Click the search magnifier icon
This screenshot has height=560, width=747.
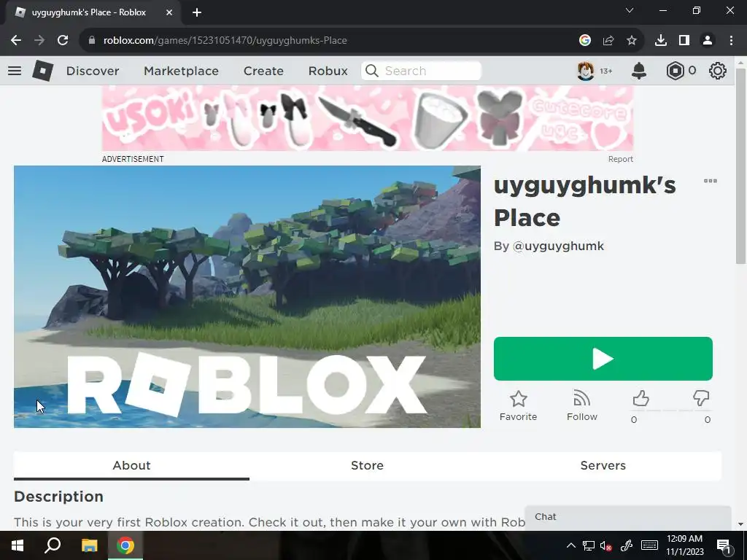pos(371,71)
